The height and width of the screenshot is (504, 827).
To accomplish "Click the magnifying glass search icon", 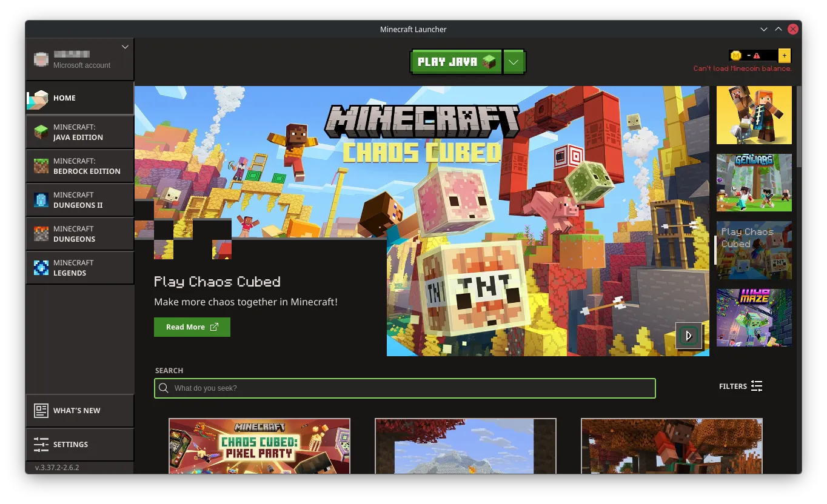I will 164,388.
